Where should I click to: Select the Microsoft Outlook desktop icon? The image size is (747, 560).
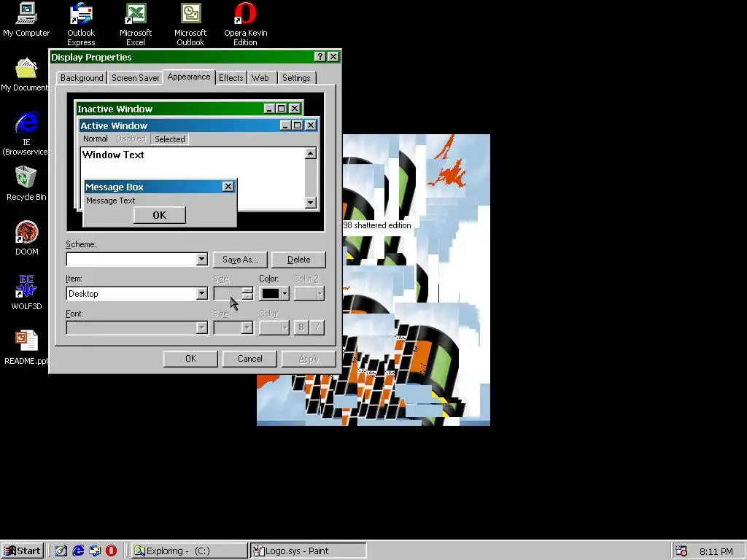click(x=190, y=24)
